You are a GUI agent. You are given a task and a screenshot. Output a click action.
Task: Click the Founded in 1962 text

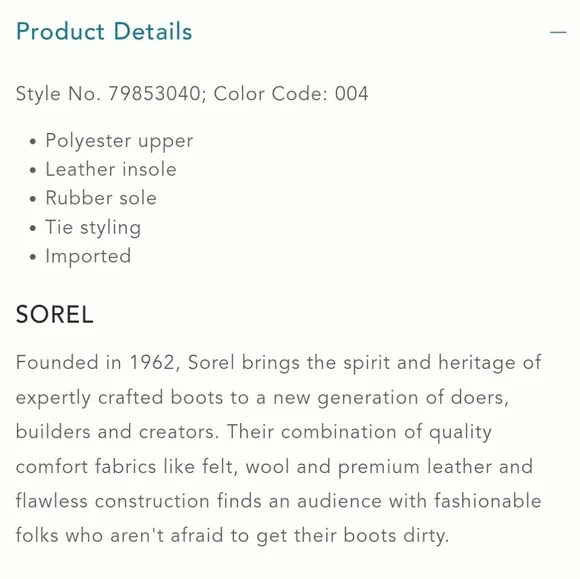[x=95, y=362]
